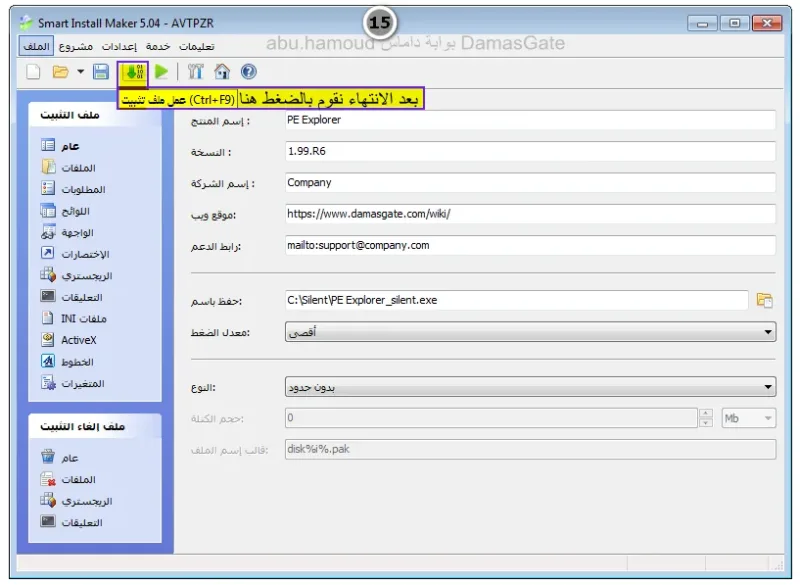
Task: Open the مشروع menu
Action: click(76, 46)
